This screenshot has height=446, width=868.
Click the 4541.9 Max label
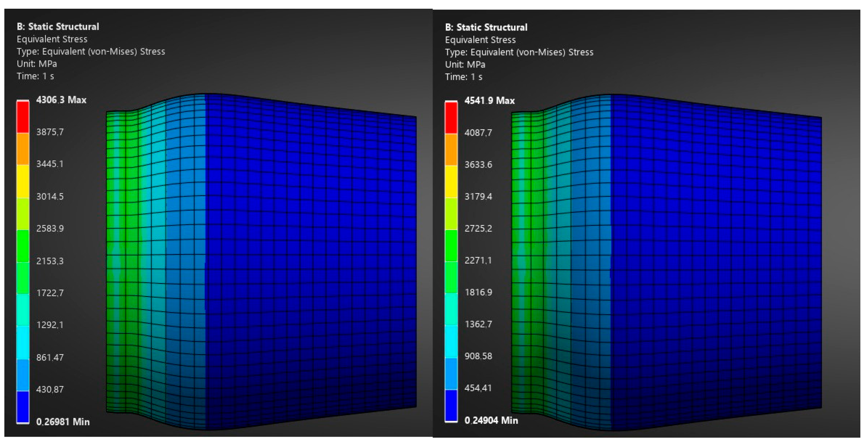pyautogui.click(x=489, y=101)
